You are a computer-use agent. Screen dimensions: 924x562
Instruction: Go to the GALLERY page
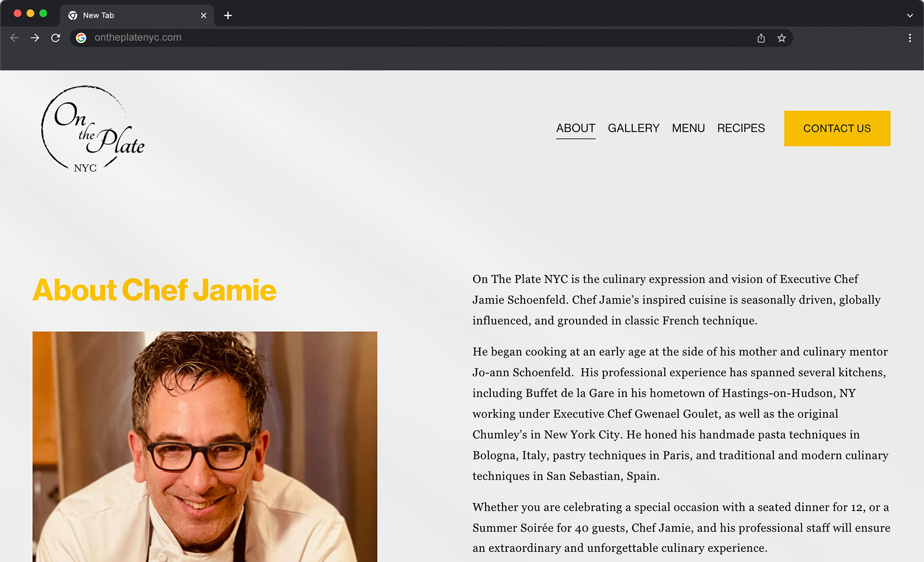(633, 128)
